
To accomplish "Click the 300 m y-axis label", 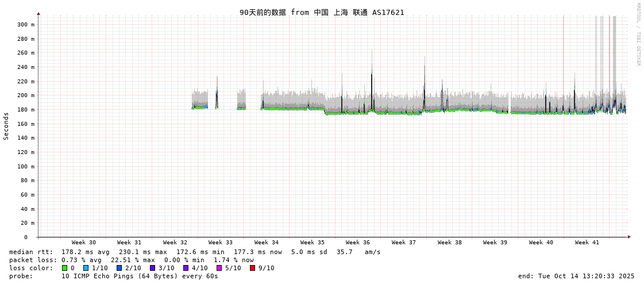I will pos(25,25).
